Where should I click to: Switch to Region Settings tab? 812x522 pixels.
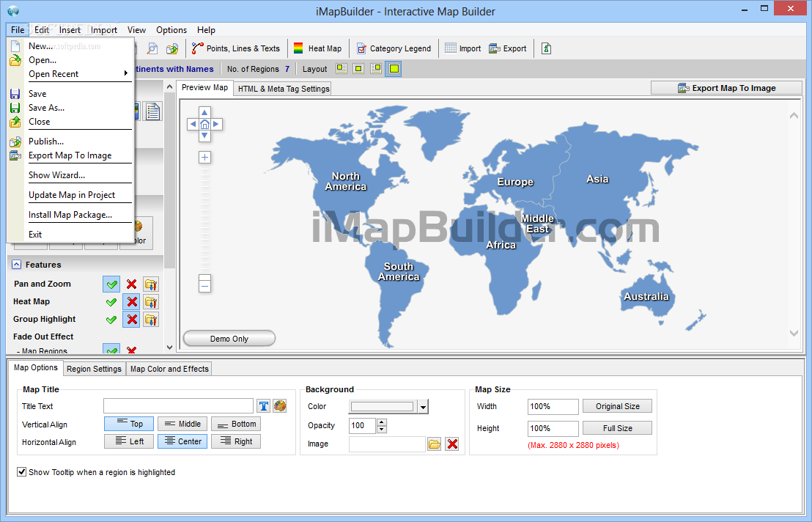pos(94,369)
